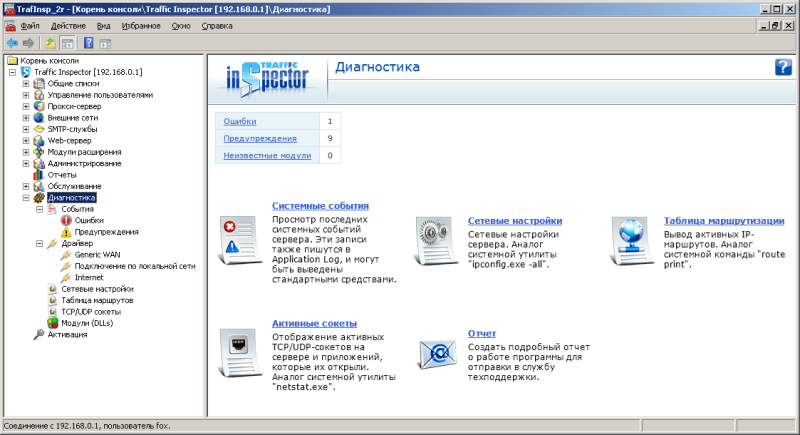Select Подключение по локальной сети in tree

135,266
